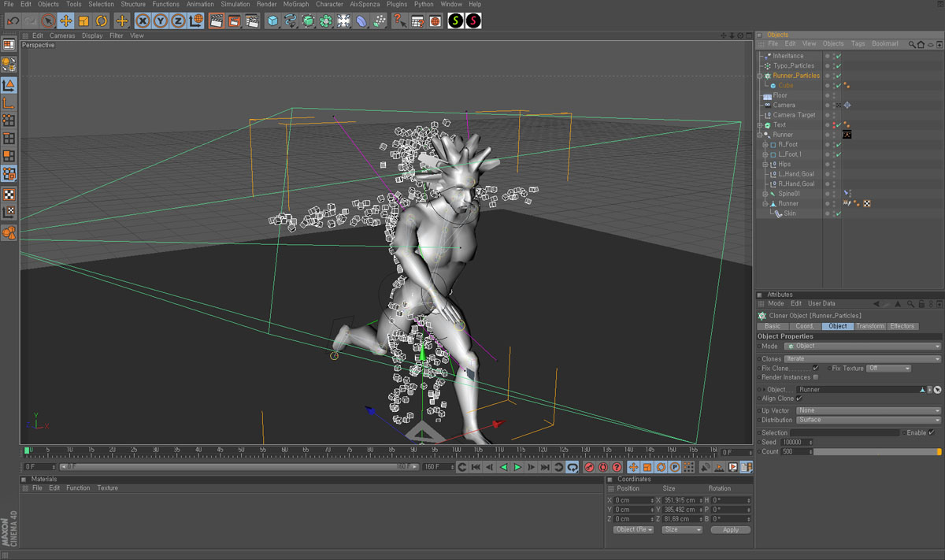The height and width of the screenshot is (560, 945).
Task: Open the Up Vector dropdown
Action: click(x=868, y=410)
